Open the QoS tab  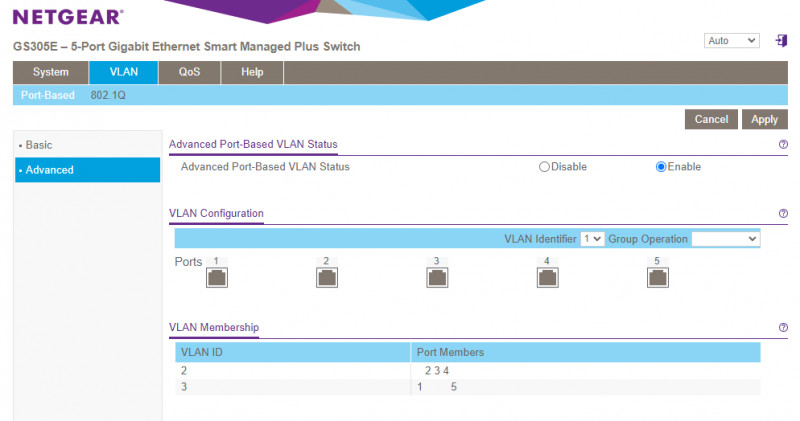coord(189,72)
